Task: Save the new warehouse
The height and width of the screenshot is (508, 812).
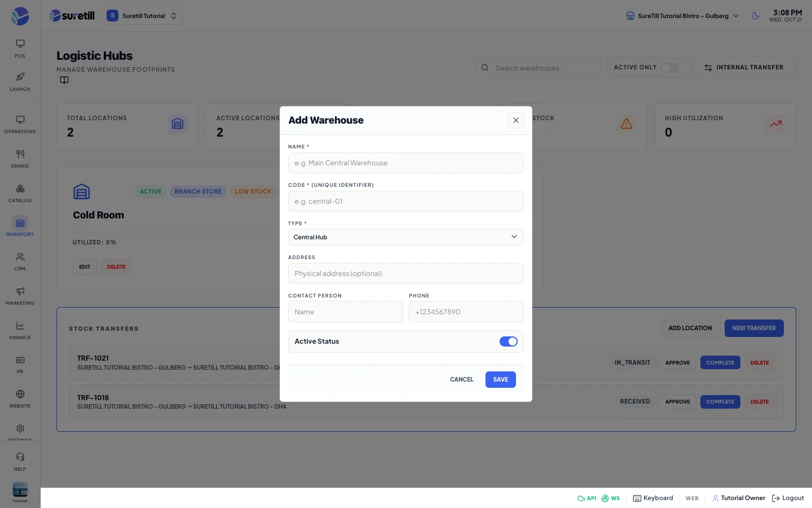Action: click(501, 380)
